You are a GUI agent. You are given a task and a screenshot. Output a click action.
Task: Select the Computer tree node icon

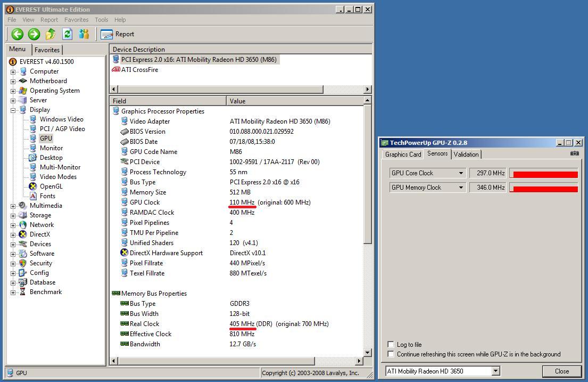pos(23,71)
